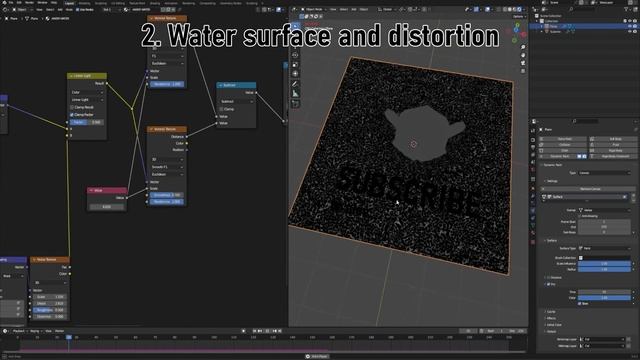
Task: Open the View Layer properties tab icon
Action: click(x=533, y=155)
